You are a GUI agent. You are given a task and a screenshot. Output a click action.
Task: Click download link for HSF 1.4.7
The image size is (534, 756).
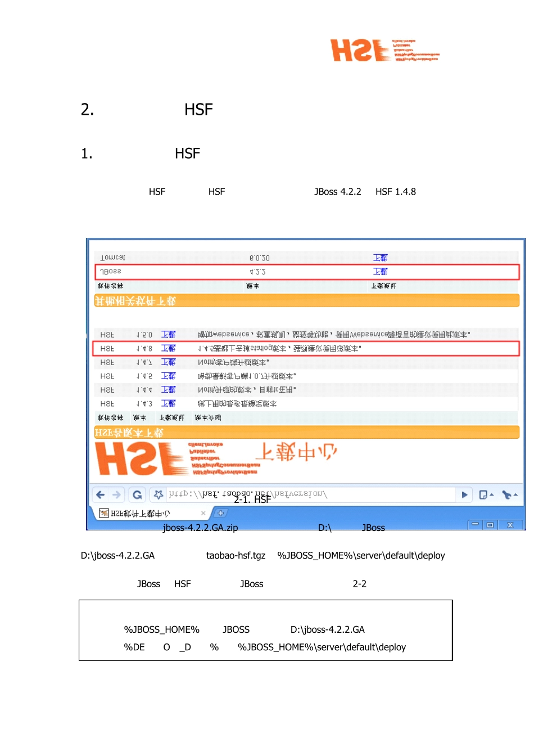tap(169, 362)
